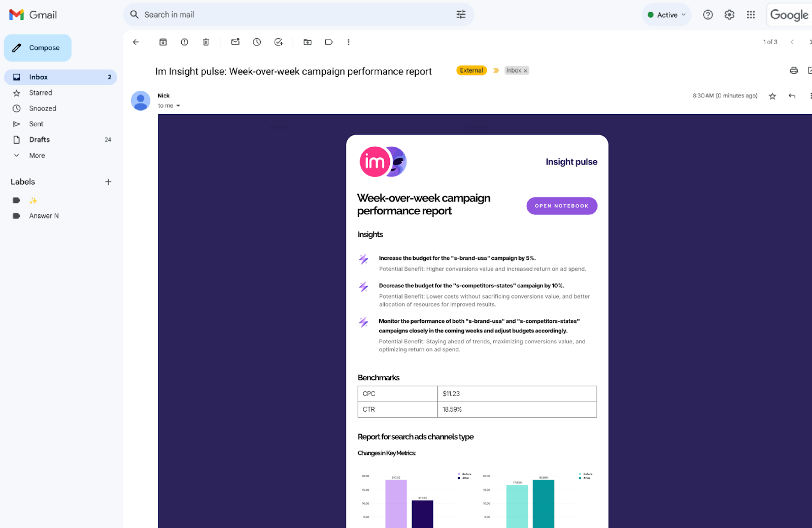The image size is (812, 528).
Task: Compose a new email
Action: click(x=38, y=48)
